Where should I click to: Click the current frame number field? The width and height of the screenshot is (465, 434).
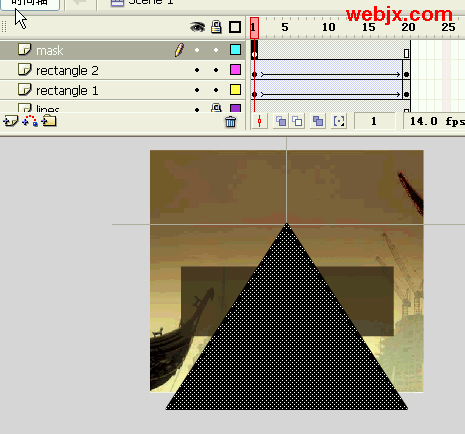coord(374,121)
